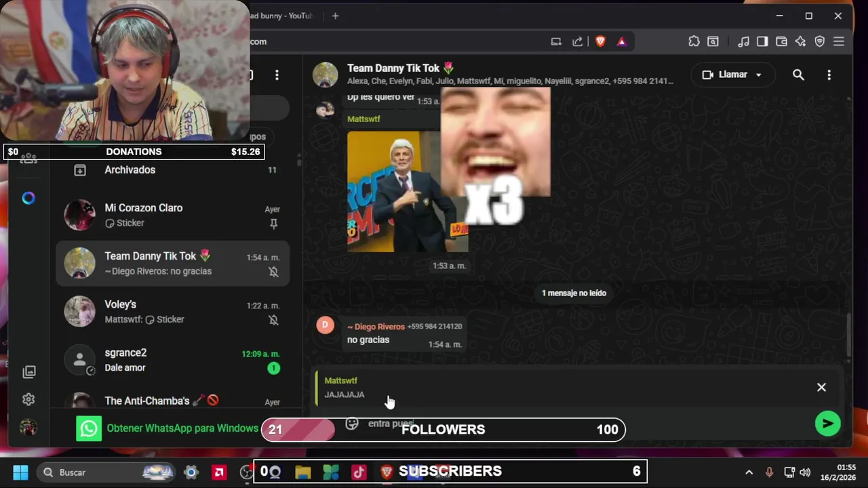868x488 pixels.
Task: Open WhatsApp settings gear icon
Action: pos(28,399)
